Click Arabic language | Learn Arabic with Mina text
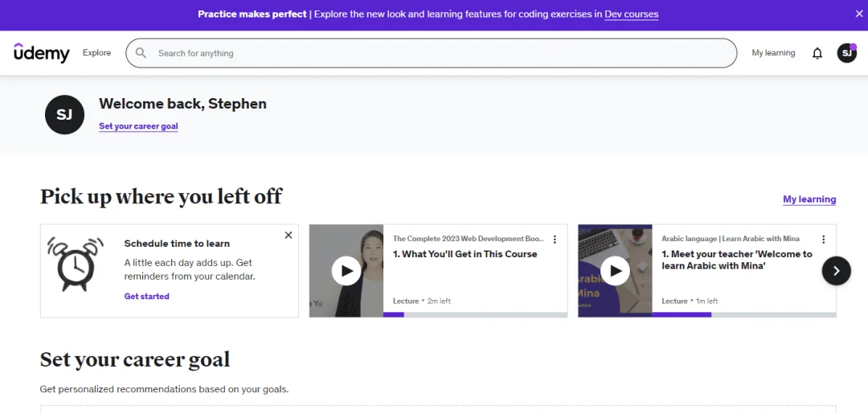868x414 pixels. (730, 239)
